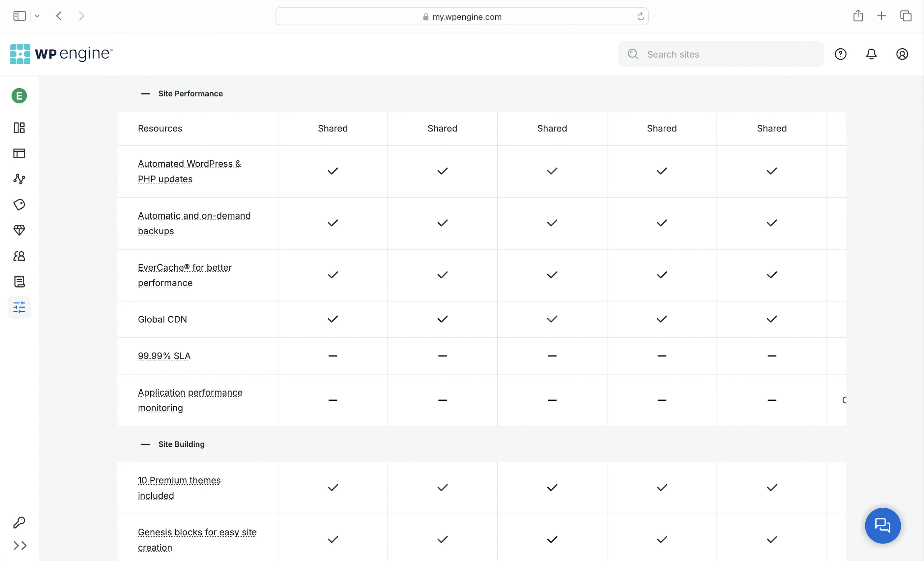Open the user profile account icon

click(x=902, y=54)
